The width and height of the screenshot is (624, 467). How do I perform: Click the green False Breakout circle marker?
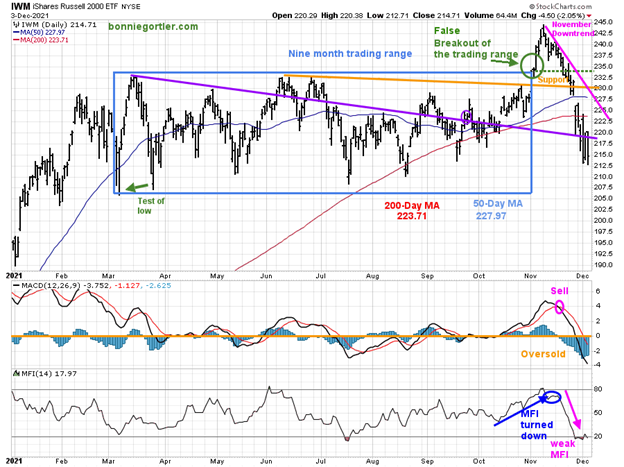click(533, 67)
